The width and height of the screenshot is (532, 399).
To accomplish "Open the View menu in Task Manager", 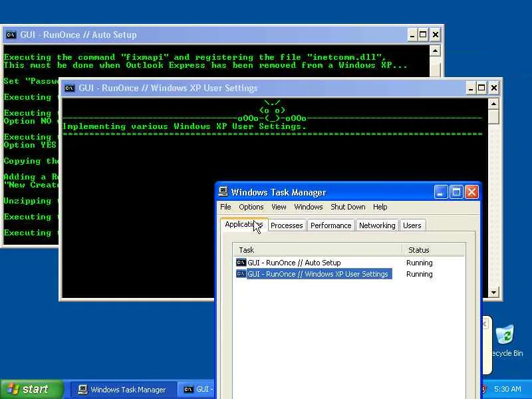I will click(x=279, y=207).
